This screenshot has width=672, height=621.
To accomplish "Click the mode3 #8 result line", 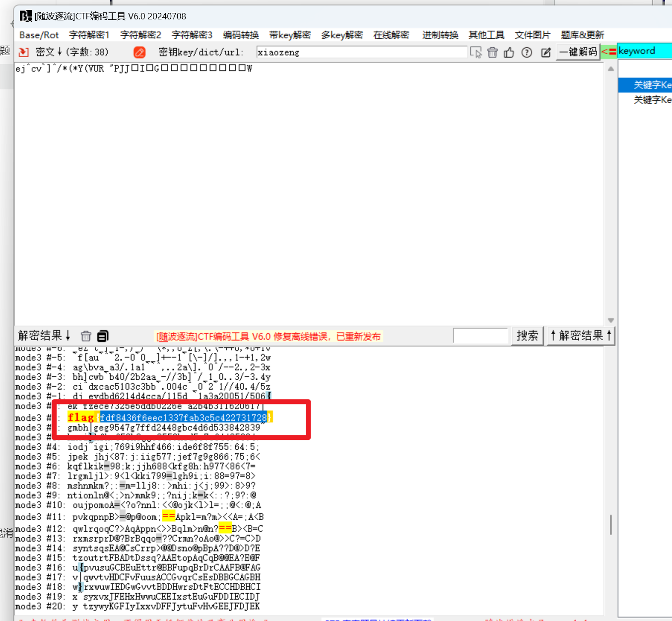I will point(135,486).
